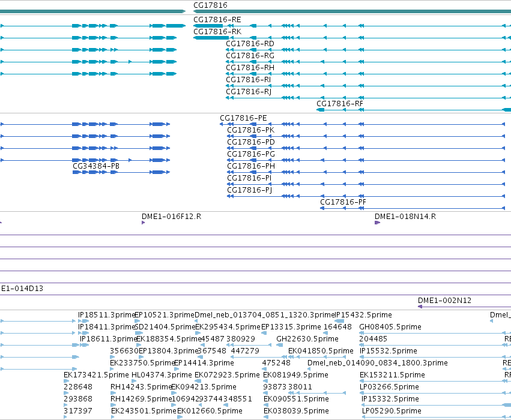Select the CG17816-PI protein label
Screen dimensions: 511x420
pos(249,178)
